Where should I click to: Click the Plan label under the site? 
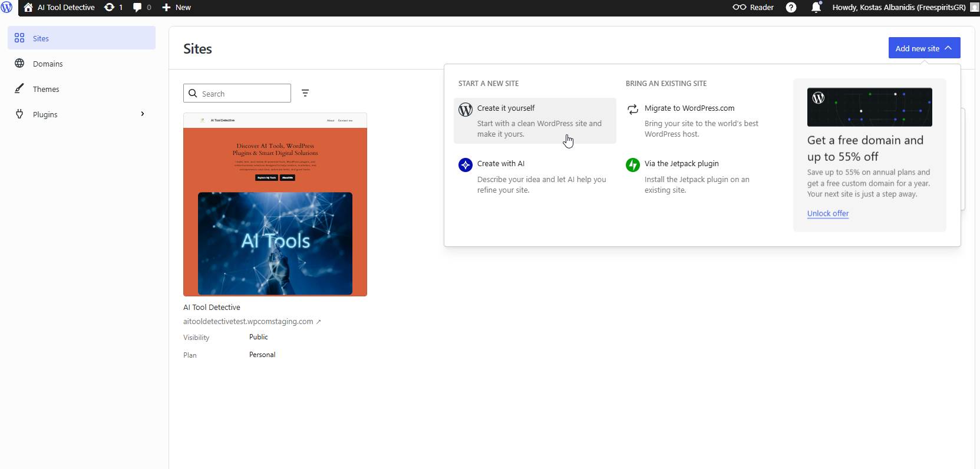[x=190, y=355]
